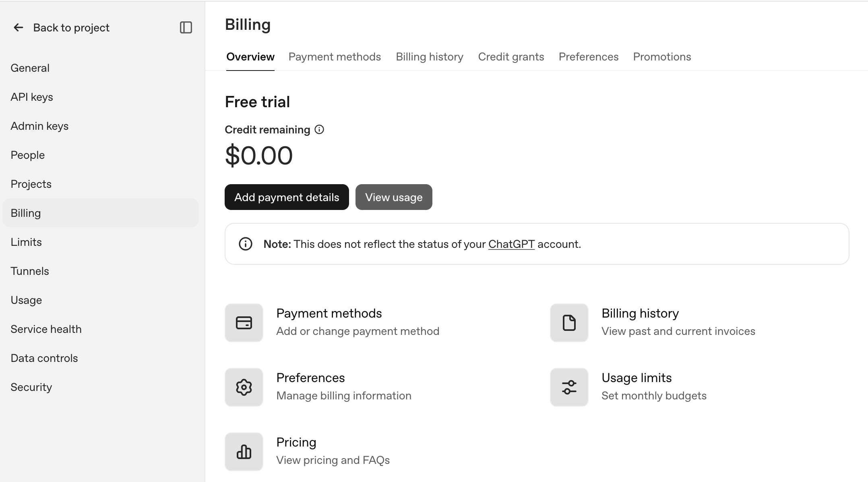This screenshot has width=868, height=482.
Task: Click the Billing page heading
Action: click(248, 25)
